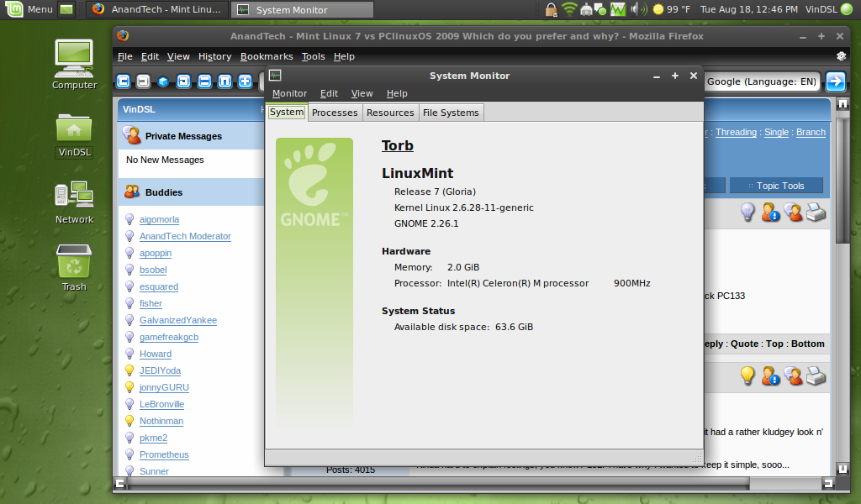The width and height of the screenshot is (861, 504).
Task: Click the grayed-out second Firefox toolbar button
Action: (143, 81)
